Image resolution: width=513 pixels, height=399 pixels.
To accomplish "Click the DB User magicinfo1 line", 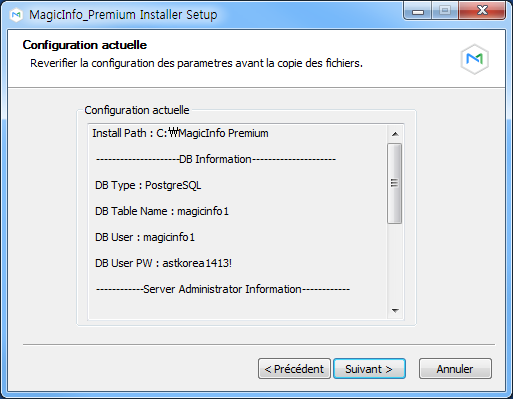I will (x=145, y=237).
